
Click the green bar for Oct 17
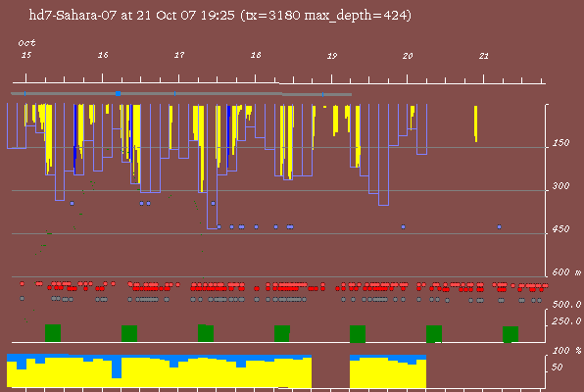coord(206,333)
